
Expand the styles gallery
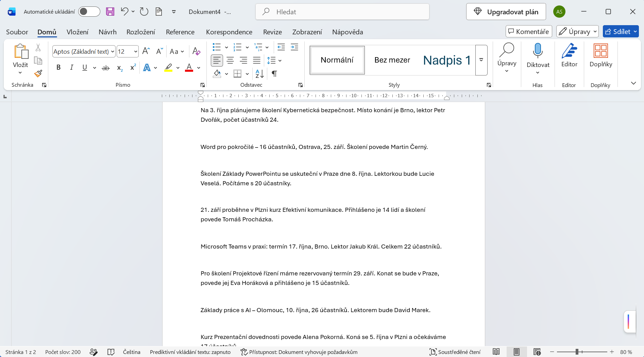tap(481, 60)
